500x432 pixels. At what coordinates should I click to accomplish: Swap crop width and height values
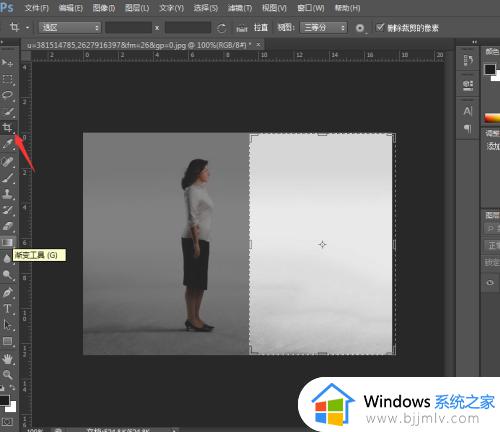[157, 28]
